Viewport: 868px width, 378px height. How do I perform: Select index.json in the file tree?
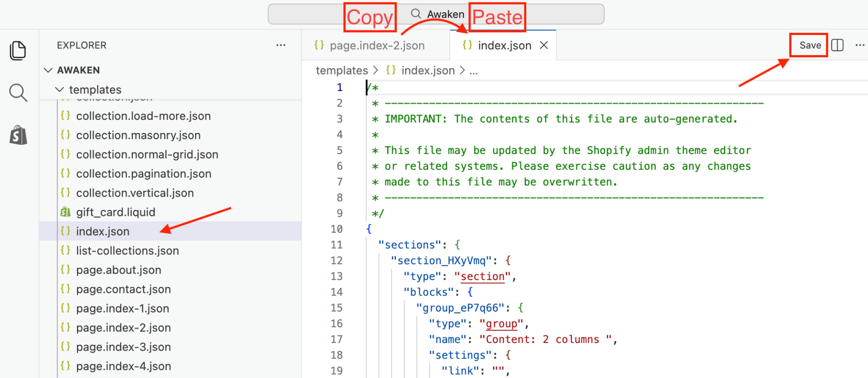pos(170,231)
